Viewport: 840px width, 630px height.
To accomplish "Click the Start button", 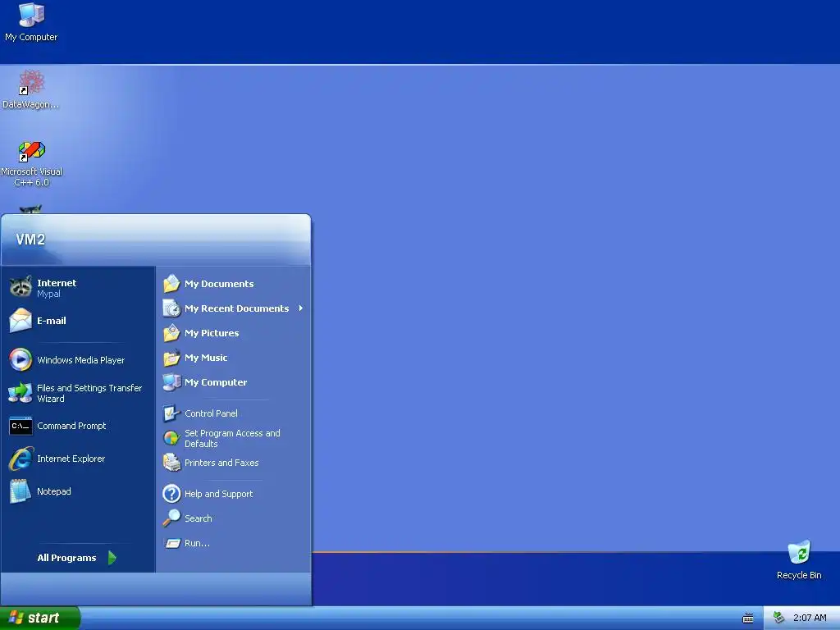I will tap(39, 618).
